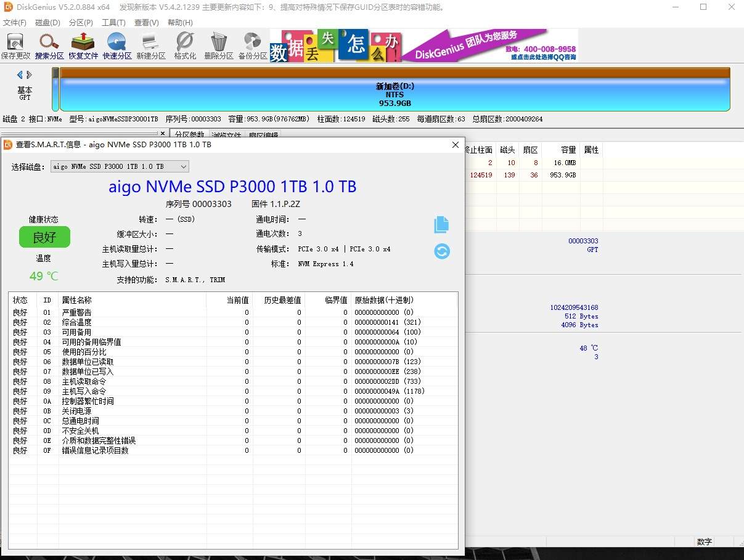Select the 关闭电源 attribute row

233,411
